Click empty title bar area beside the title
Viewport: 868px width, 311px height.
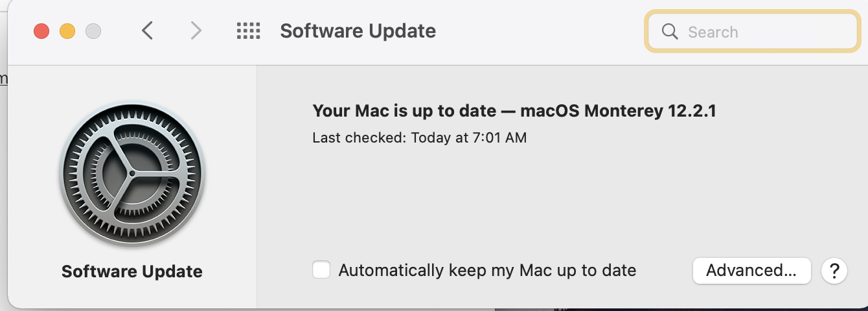tap(538, 30)
